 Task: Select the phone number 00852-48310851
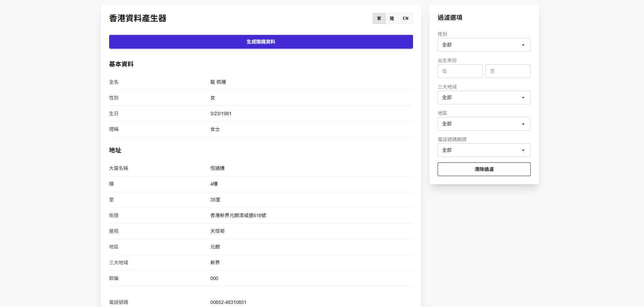(x=228, y=302)
